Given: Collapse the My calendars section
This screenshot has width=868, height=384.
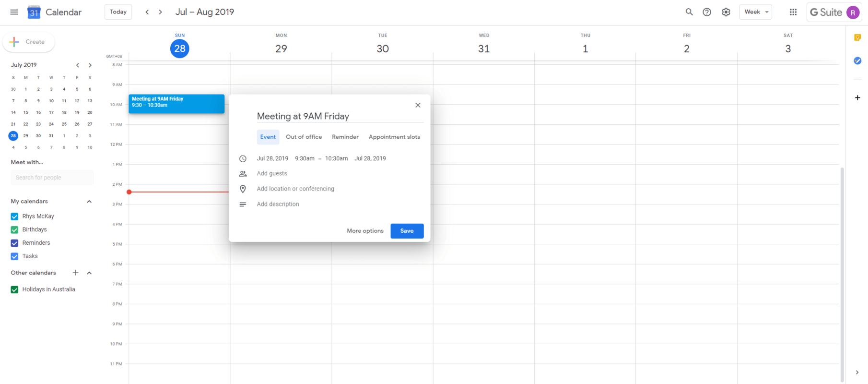Looking at the screenshot, I should coord(89,202).
